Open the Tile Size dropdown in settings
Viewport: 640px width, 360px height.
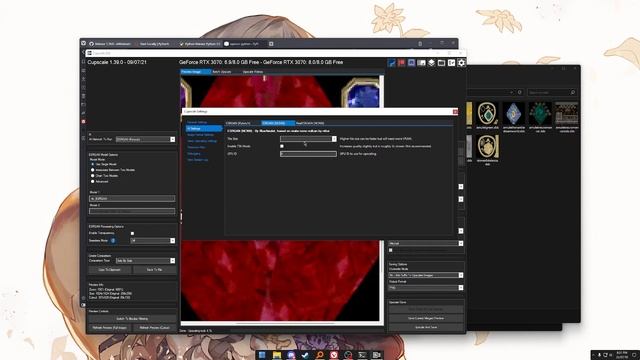[308, 139]
